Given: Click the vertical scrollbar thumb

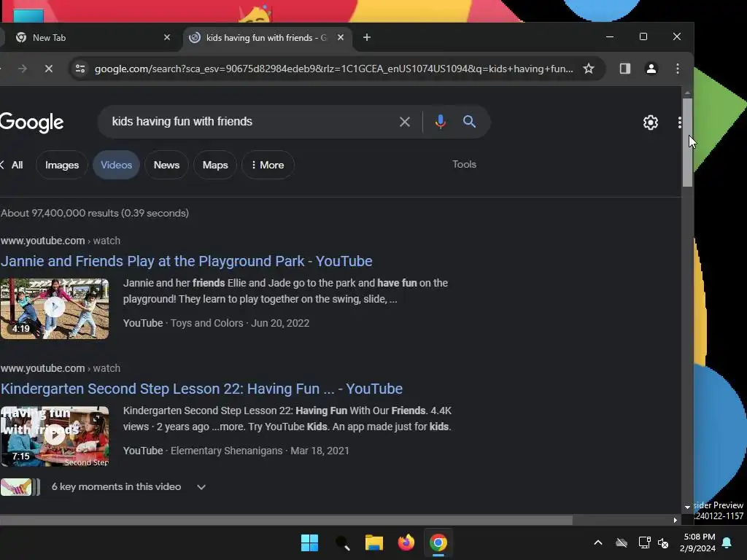Looking at the screenshot, I should click(687, 142).
